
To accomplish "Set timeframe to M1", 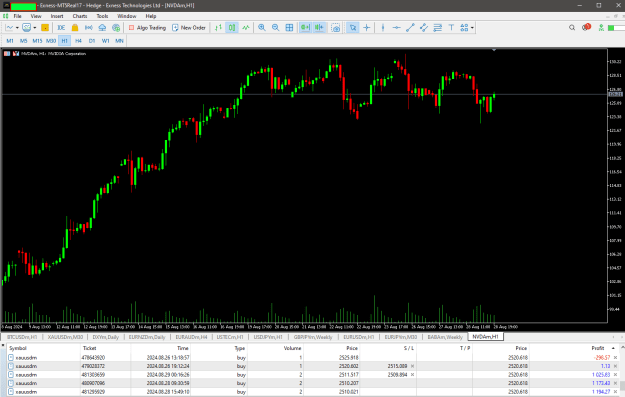I will 10,41.
